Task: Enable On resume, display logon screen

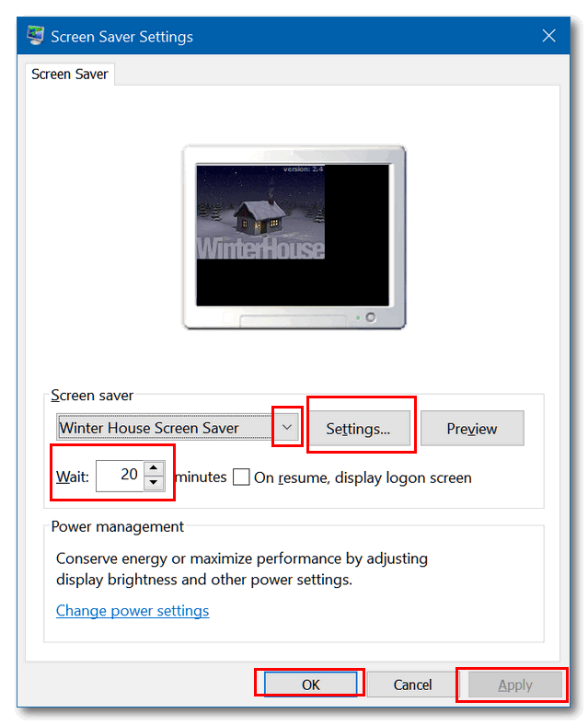Action: tap(241, 478)
